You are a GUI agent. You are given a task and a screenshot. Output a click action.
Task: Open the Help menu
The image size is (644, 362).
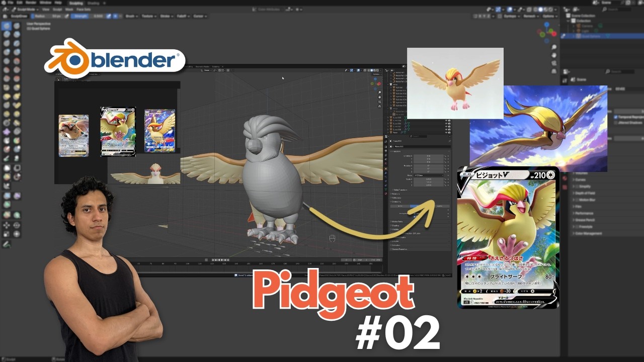pyautogui.click(x=58, y=3)
